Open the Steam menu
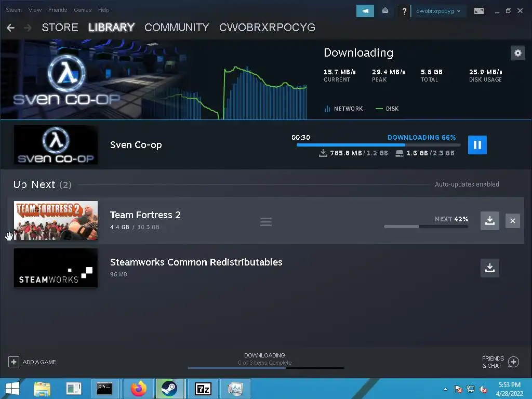This screenshot has width=532, height=399. (x=14, y=10)
